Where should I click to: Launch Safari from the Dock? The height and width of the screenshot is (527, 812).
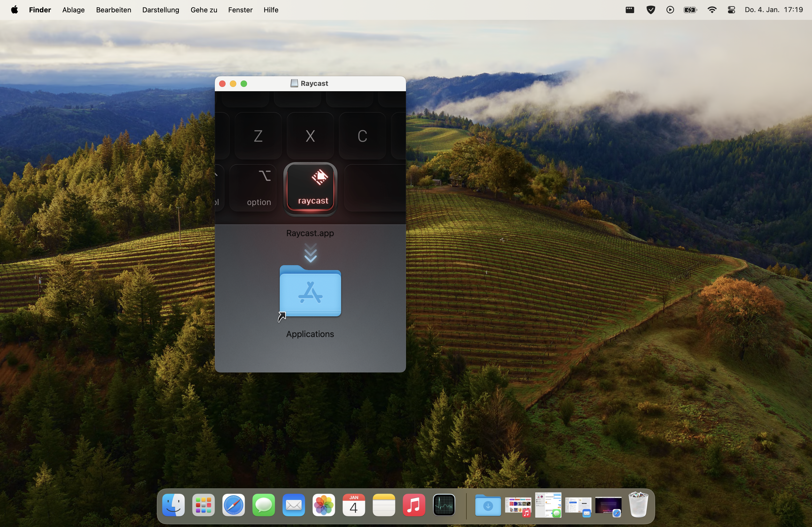[233, 505]
